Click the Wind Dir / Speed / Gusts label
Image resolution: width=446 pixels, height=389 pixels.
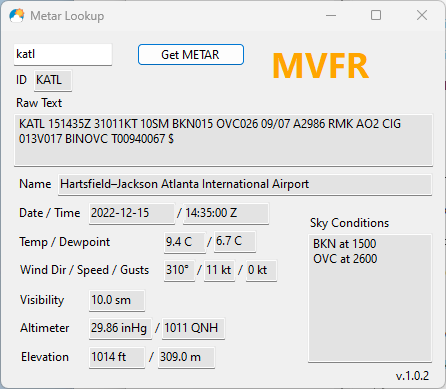pyautogui.click(x=84, y=270)
